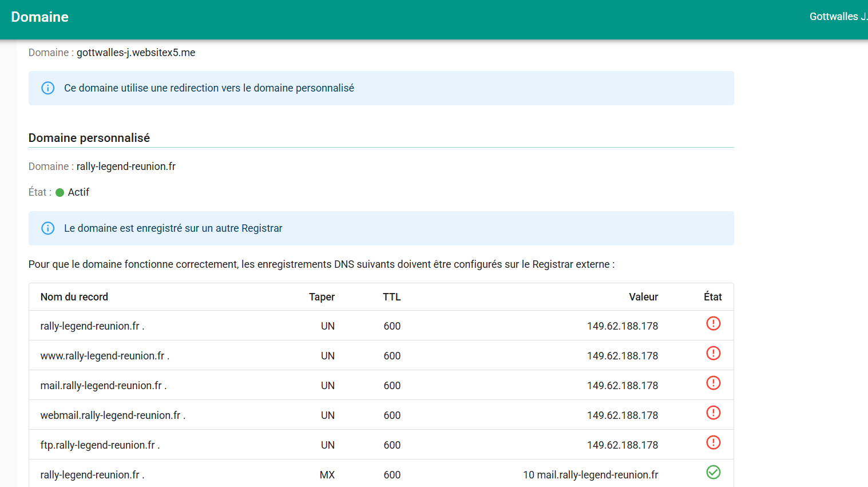Click error status icon for ftp.rally-legend-reunion.fr
Image resolution: width=868 pixels, height=487 pixels.
click(713, 443)
